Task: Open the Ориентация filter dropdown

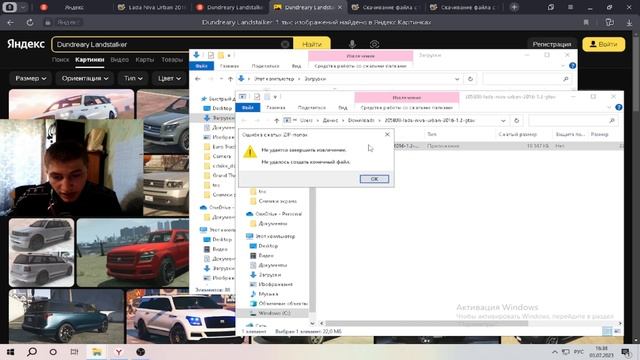Action: pyautogui.click(x=85, y=78)
